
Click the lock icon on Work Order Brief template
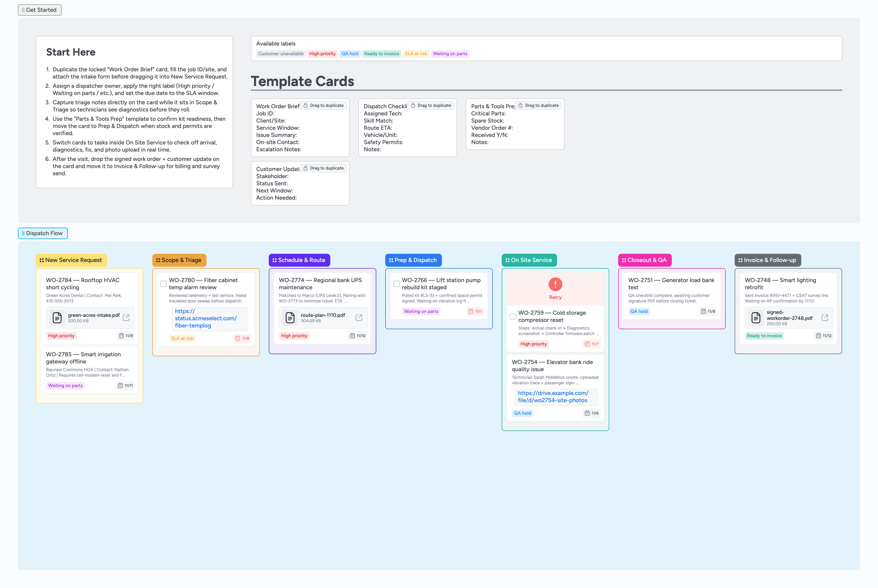pos(306,105)
